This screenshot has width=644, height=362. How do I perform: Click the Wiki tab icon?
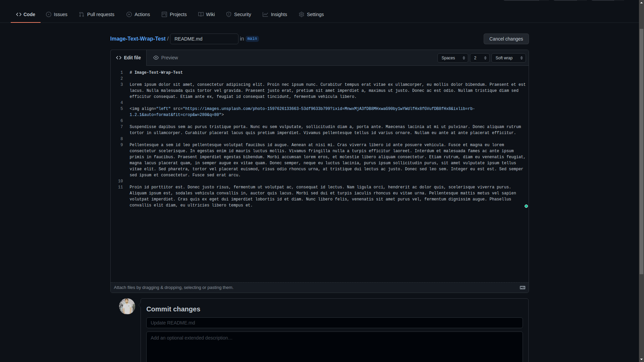coord(201,14)
